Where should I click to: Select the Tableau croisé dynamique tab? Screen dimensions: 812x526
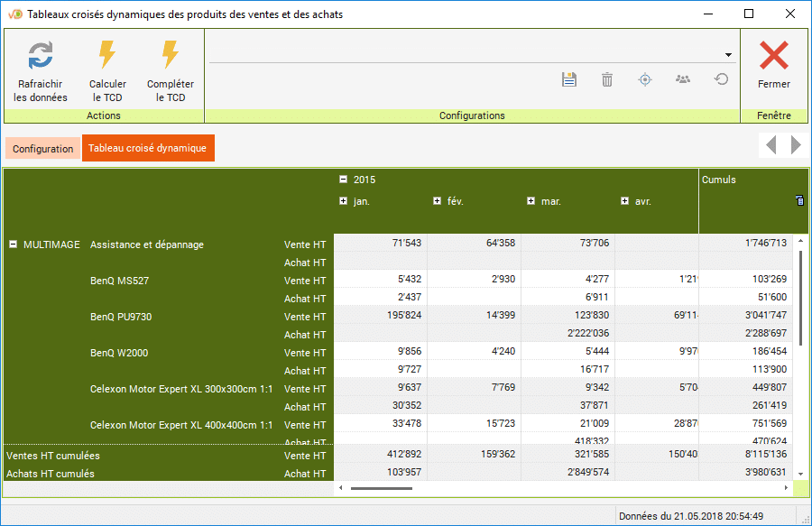tap(147, 148)
